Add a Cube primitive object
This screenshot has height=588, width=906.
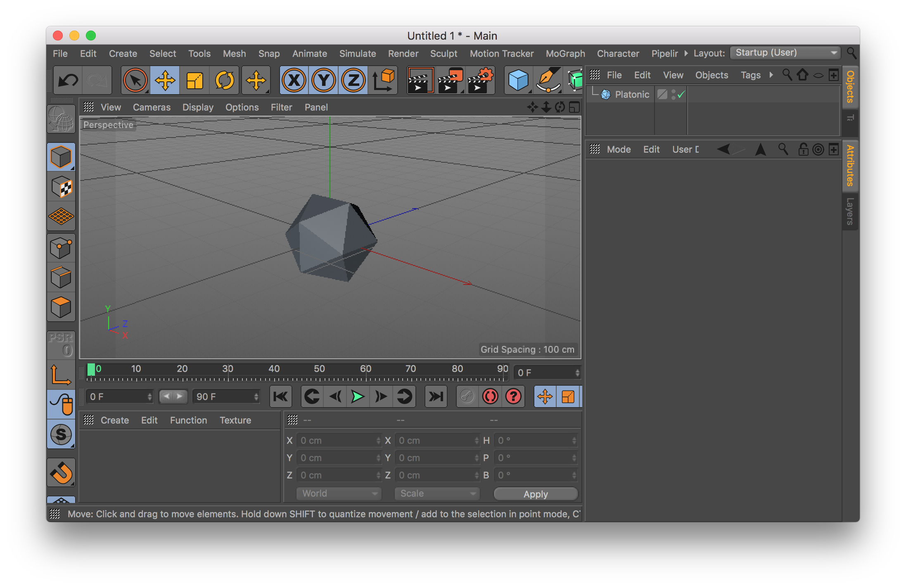click(518, 81)
